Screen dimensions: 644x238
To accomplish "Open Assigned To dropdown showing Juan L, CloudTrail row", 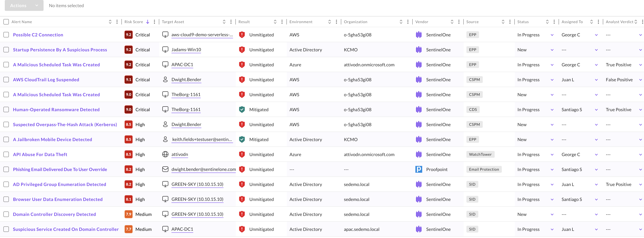I will [596, 80].
